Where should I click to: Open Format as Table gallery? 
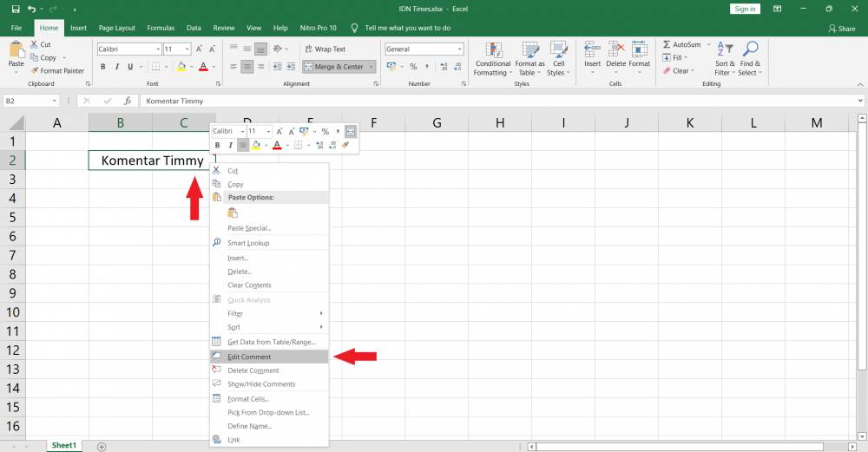pyautogui.click(x=529, y=59)
